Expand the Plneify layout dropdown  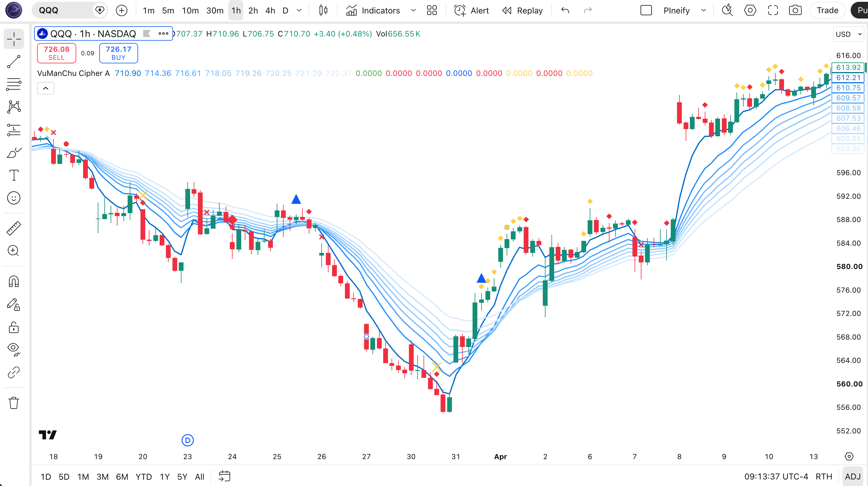point(704,10)
